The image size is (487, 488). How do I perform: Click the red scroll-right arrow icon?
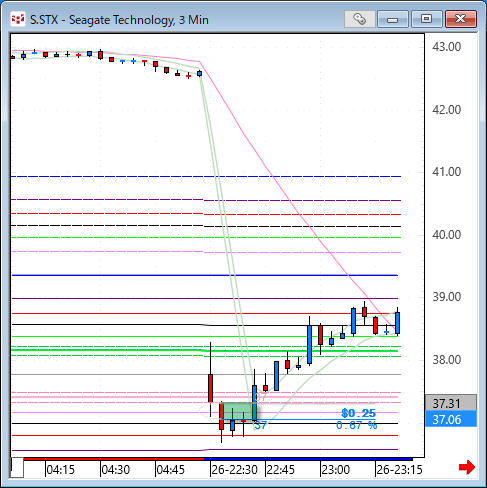coord(467,467)
